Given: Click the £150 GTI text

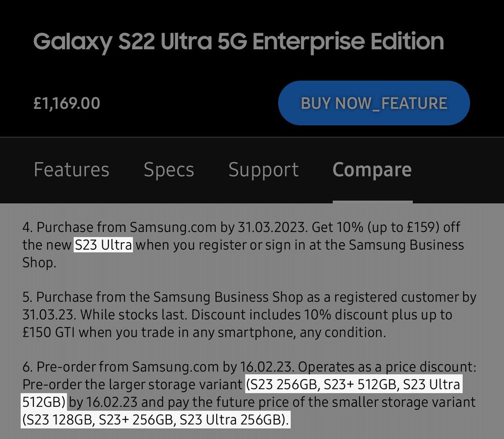Looking at the screenshot, I should pos(49,332).
